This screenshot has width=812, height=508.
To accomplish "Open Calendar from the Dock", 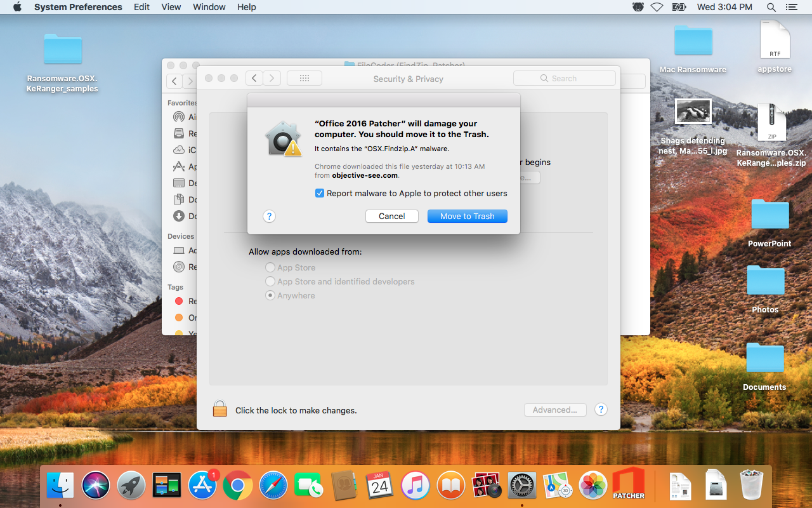I will (x=380, y=486).
